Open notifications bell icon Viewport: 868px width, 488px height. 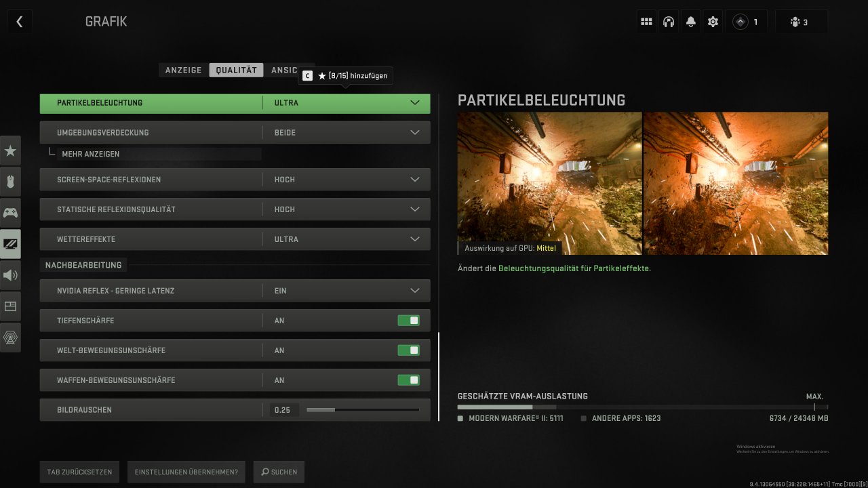coord(690,22)
